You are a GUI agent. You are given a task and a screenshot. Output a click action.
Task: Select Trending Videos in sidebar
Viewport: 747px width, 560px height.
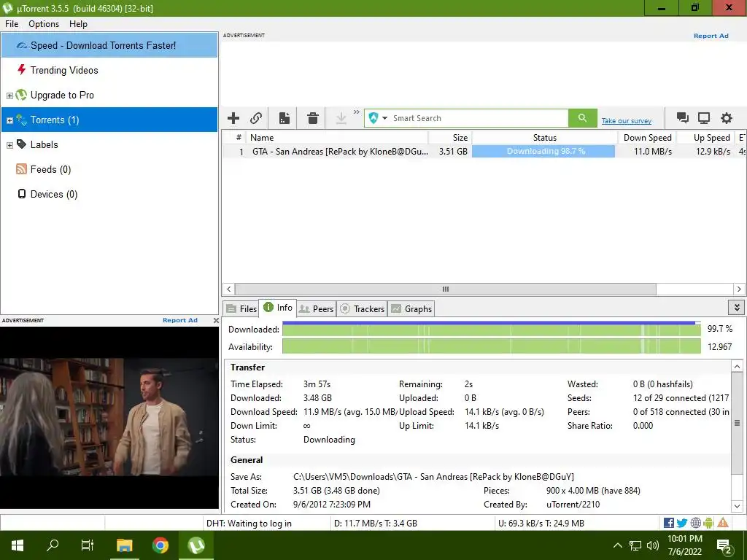[x=109, y=70]
